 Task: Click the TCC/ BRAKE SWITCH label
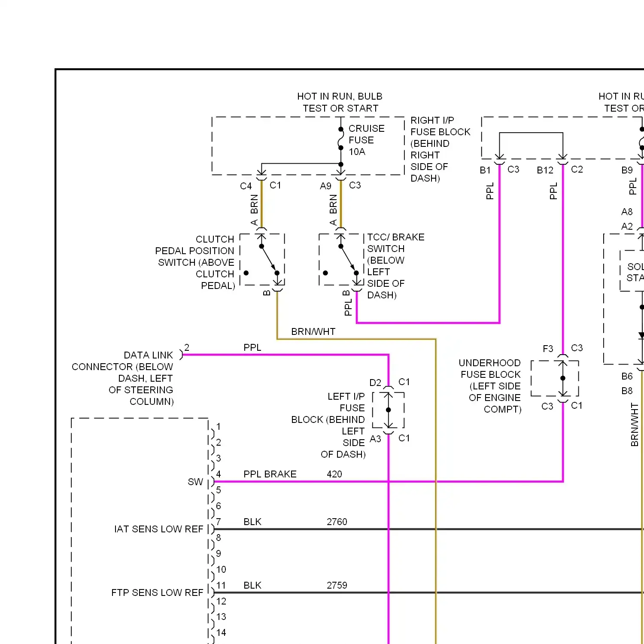(x=395, y=266)
